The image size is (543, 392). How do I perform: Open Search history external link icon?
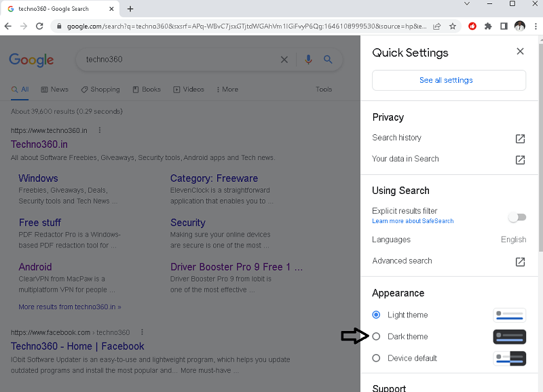point(520,138)
